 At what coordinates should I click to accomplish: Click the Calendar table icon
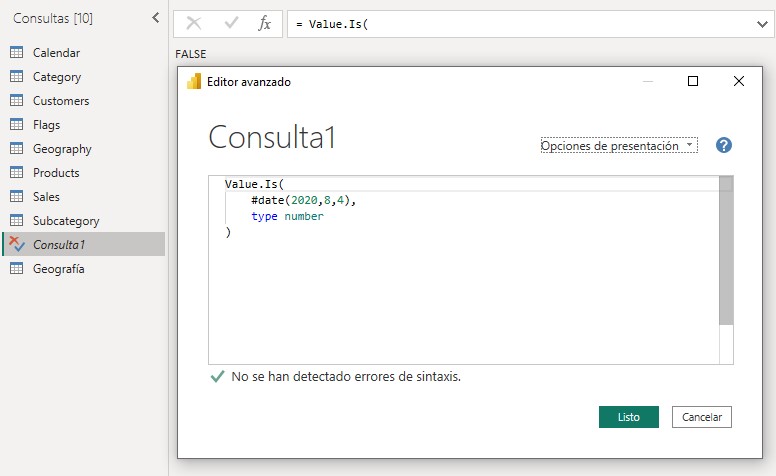pyautogui.click(x=16, y=53)
